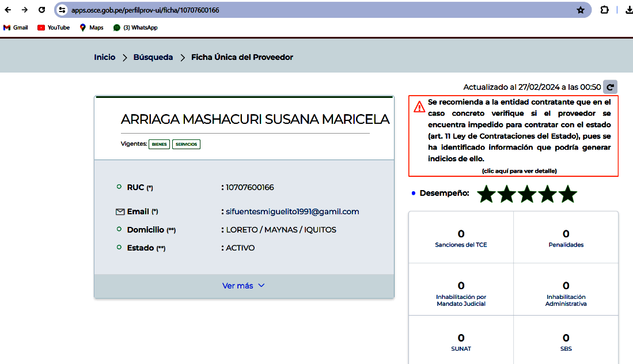Image resolution: width=633 pixels, height=364 pixels.
Task: Open the YouTube bookmark
Action: tap(54, 27)
